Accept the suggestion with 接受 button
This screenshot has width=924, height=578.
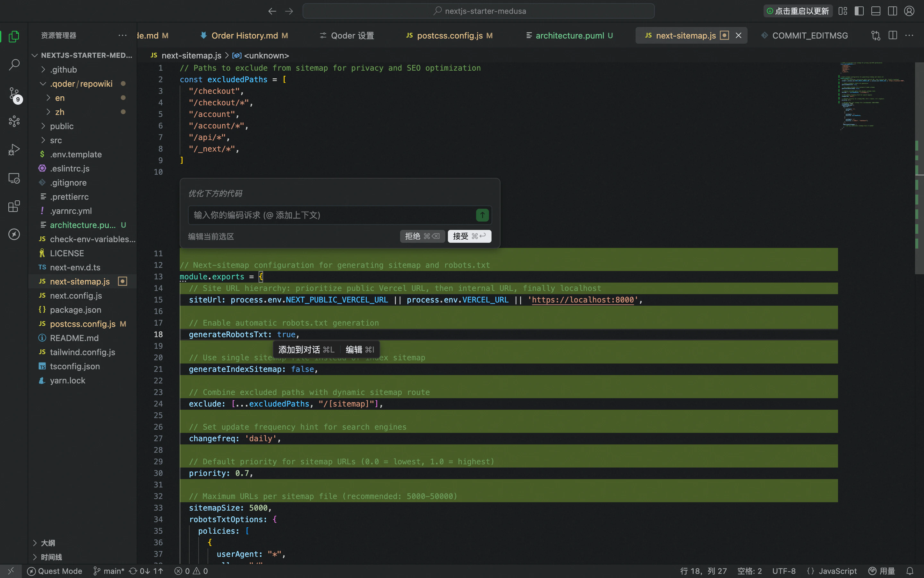pos(469,236)
